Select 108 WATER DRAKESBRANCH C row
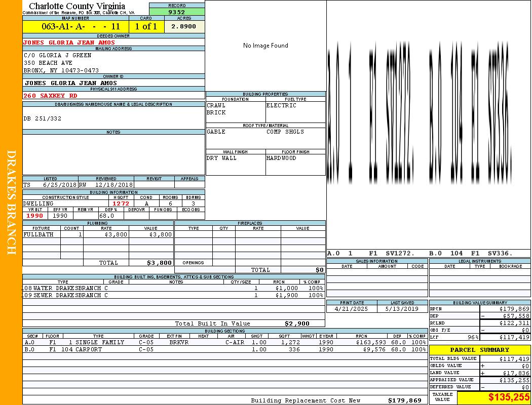Screen dimensions: 532x405 [x=174, y=288]
